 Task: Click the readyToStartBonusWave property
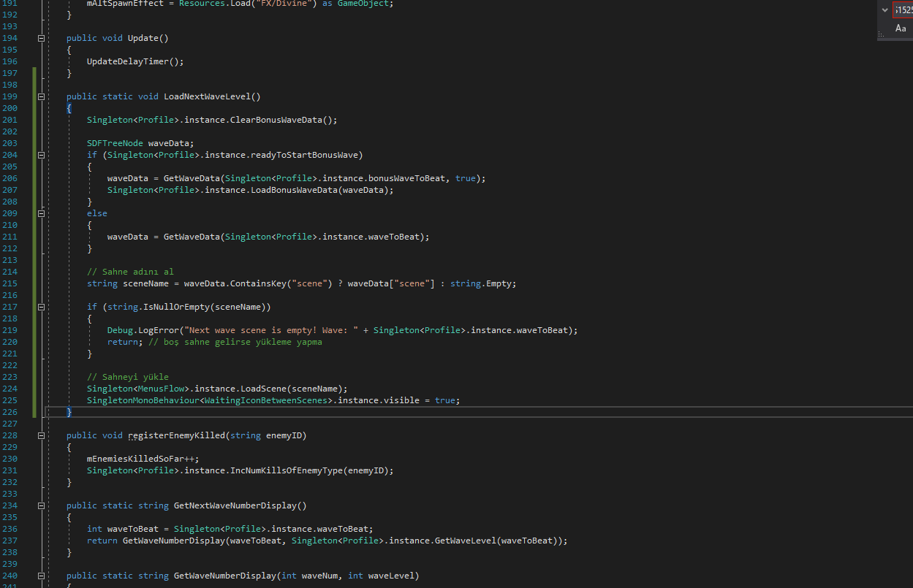pos(304,155)
